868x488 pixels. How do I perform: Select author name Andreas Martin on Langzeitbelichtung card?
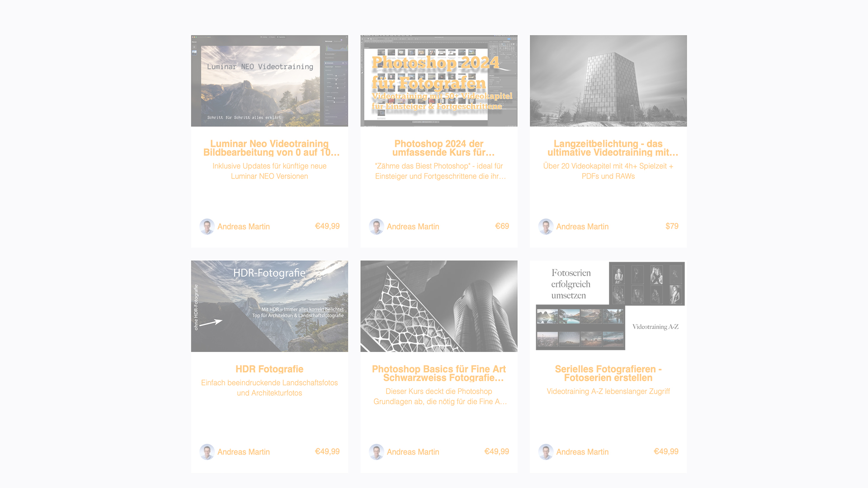click(x=583, y=227)
